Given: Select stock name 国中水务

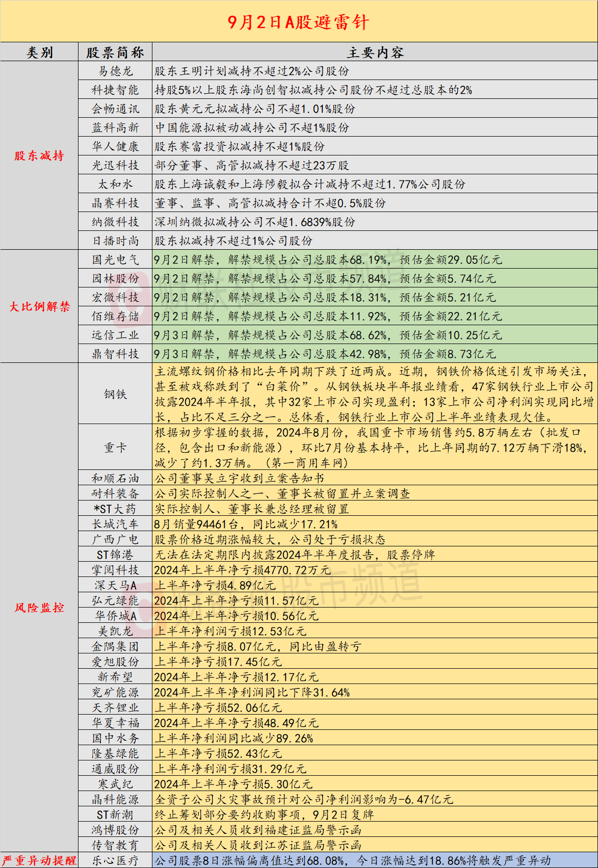Looking at the screenshot, I should point(115,739).
